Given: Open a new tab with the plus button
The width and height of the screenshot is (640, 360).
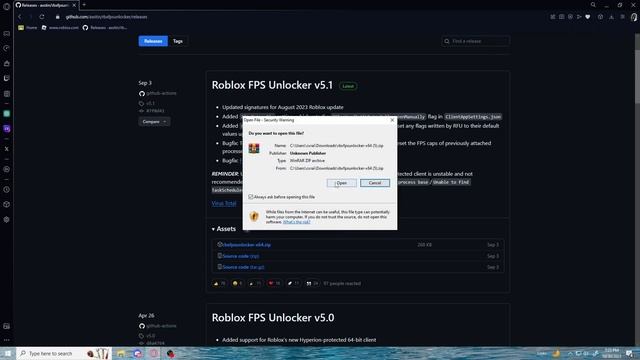Looking at the screenshot, I should 84,5.
